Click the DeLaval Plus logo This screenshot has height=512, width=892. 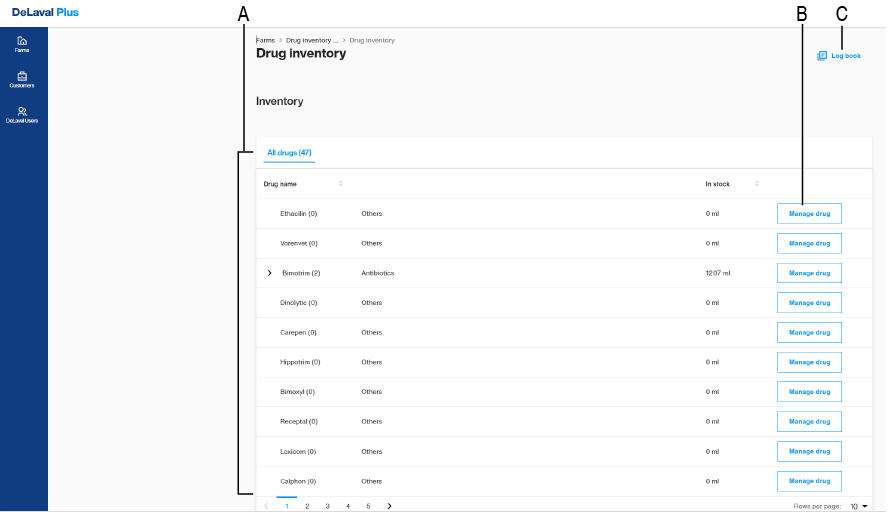(45, 12)
